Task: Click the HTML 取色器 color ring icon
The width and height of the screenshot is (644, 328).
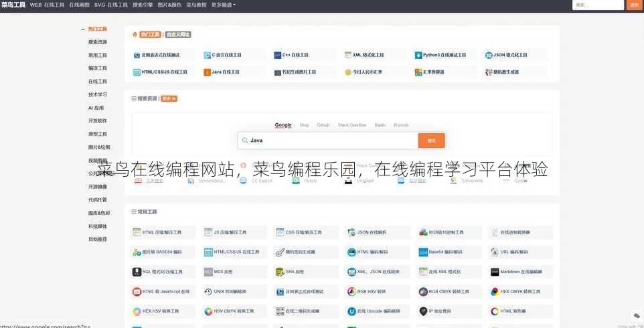Action: [x=495, y=311]
